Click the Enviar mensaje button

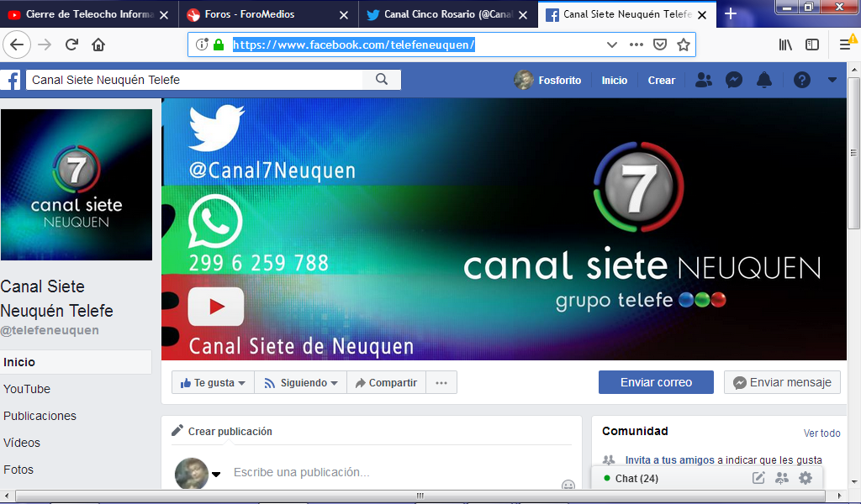[x=783, y=382]
